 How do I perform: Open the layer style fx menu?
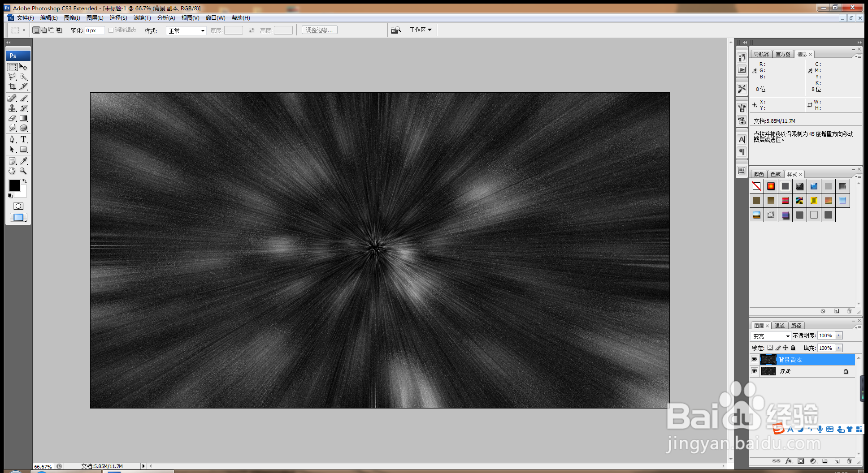789,461
